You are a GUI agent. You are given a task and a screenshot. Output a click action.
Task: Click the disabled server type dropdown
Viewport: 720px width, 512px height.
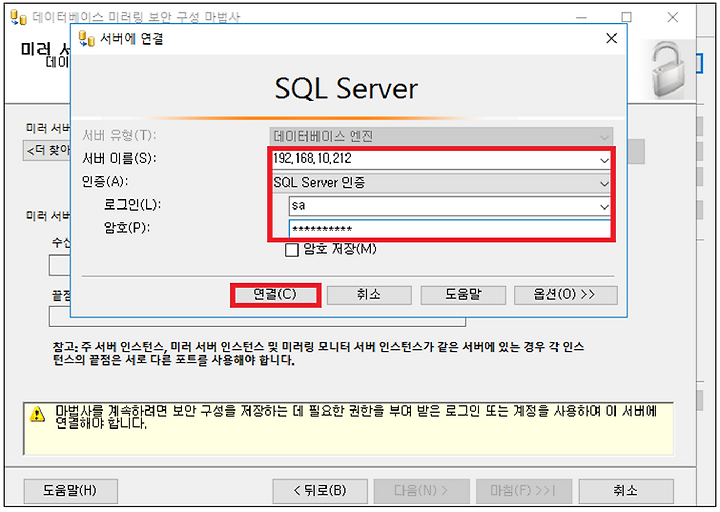pyautogui.click(x=441, y=136)
